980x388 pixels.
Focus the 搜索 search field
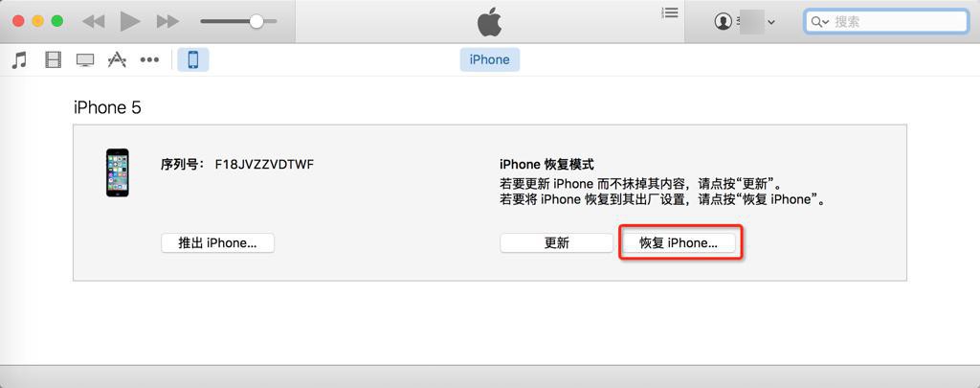(x=886, y=21)
